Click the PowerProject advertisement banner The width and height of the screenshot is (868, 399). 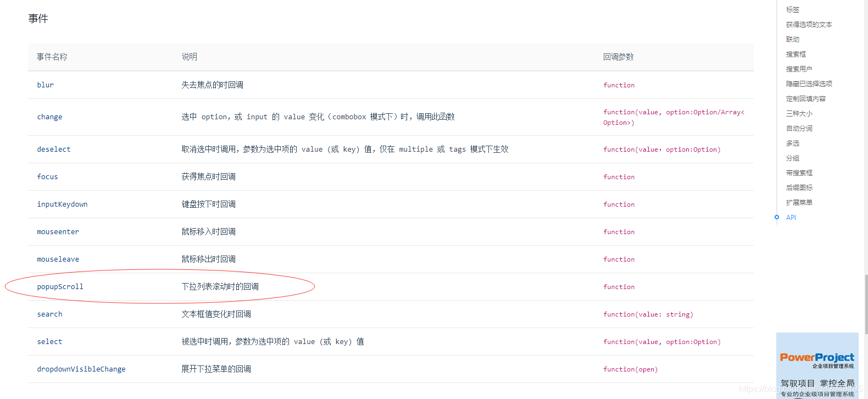click(817, 365)
